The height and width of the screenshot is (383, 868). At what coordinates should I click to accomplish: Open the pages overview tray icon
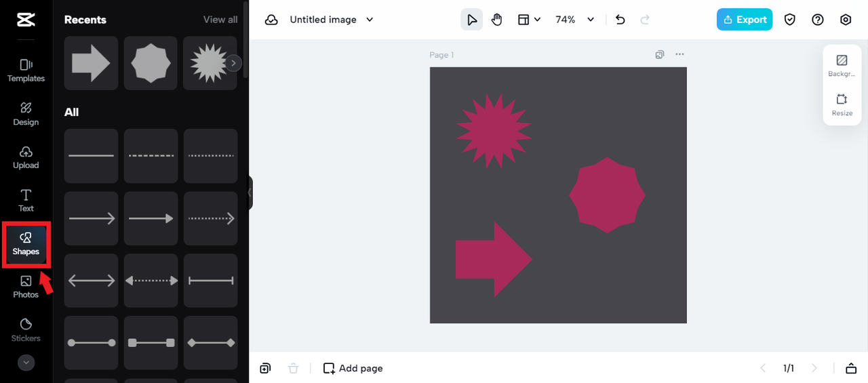click(x=851, y=368)
